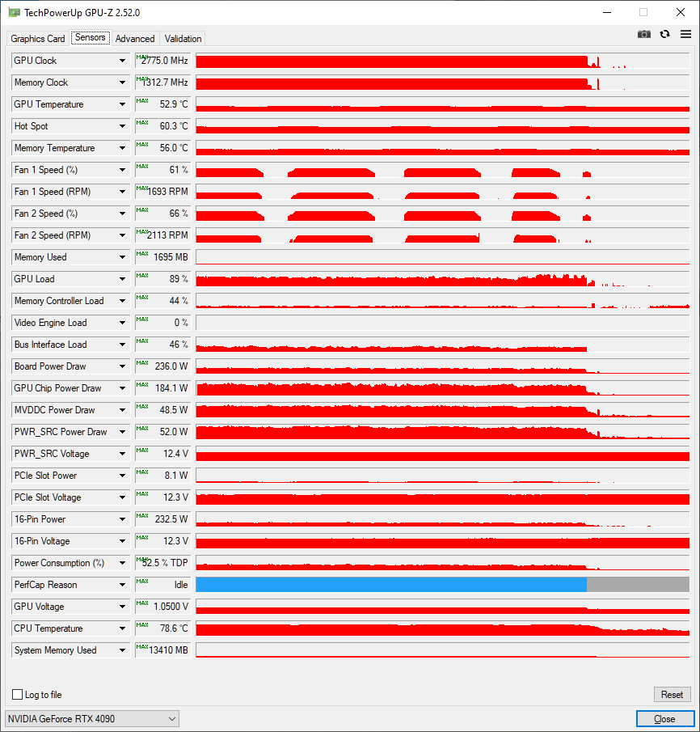
Task: Expand the Memory Controller Load dropdown
Action: coord(122,301)
